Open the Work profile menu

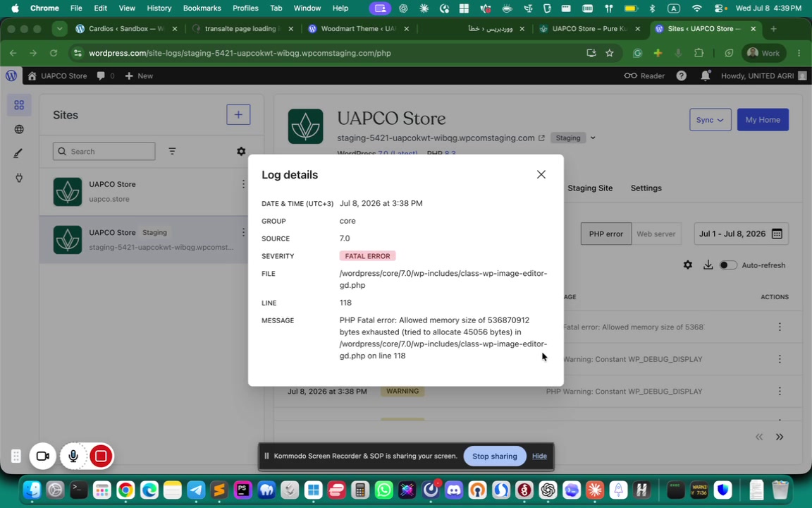[764, 53]
